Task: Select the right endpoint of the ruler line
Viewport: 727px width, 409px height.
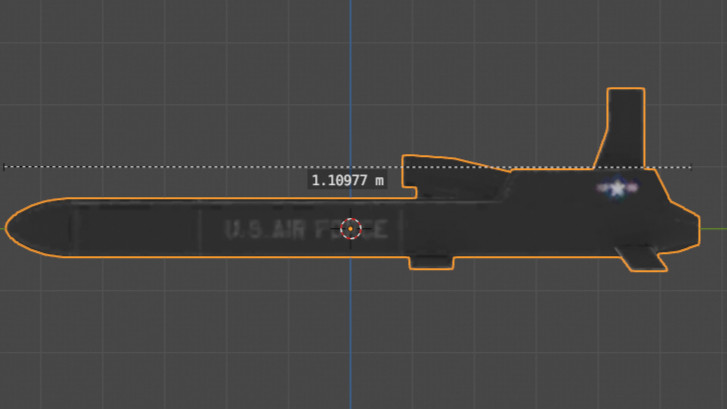Action: (x=691, y=167)
